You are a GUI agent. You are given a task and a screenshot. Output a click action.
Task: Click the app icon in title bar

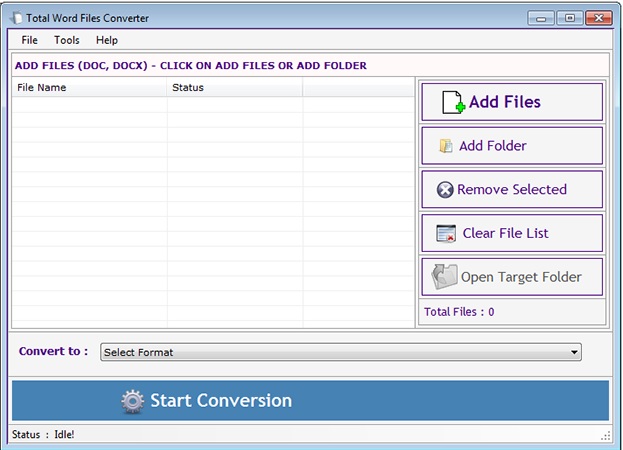tap(15, 18)
